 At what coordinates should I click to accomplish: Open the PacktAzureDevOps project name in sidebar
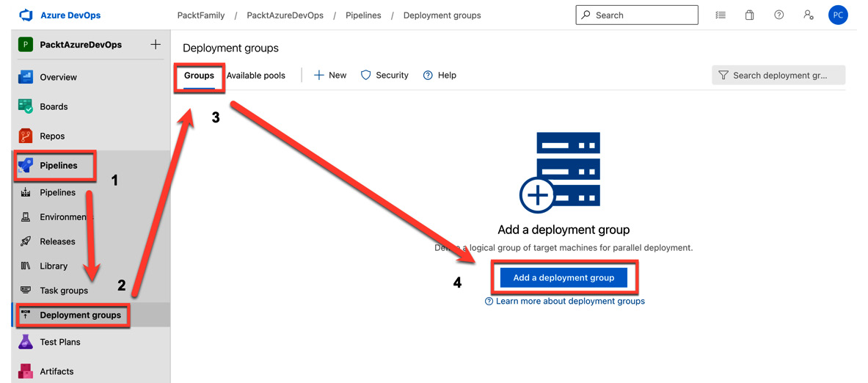click(81, 45)
